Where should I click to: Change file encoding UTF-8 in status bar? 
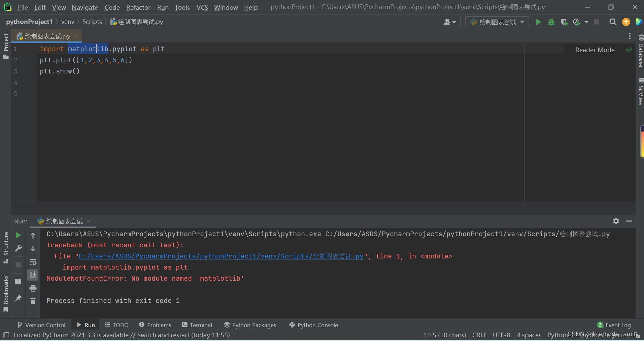502,335
